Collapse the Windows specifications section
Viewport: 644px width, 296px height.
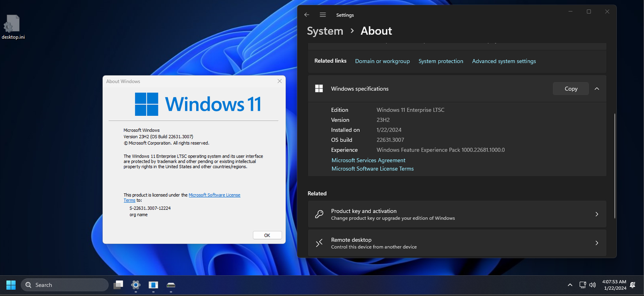click(597, 89)
